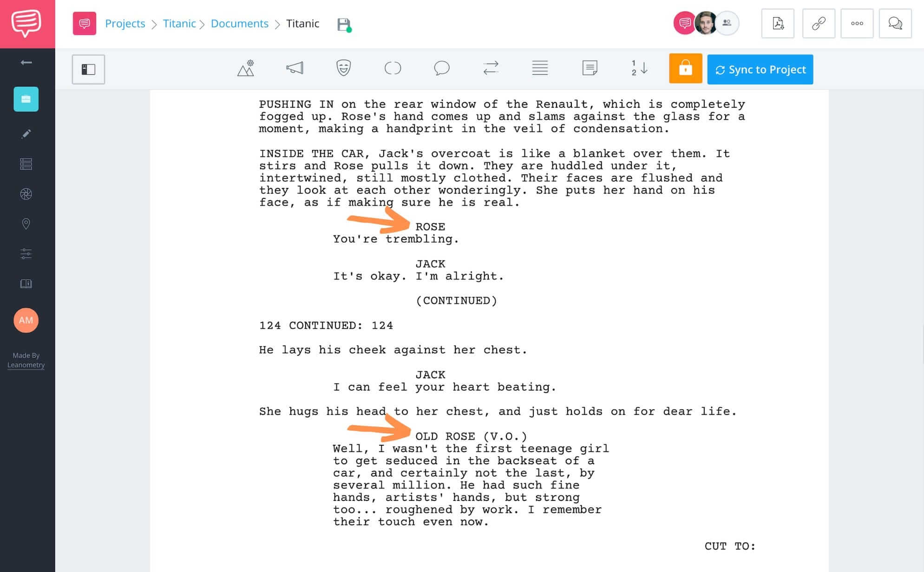Click the number sort order stepper
This screenshot has width=924, height=572.
pyautogui.click(x=637, y=69)
